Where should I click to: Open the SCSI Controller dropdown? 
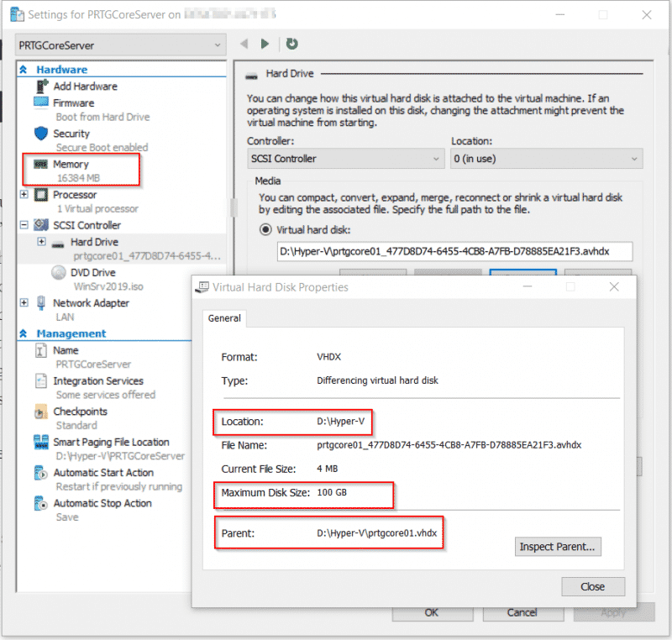[x=345, y=159]
